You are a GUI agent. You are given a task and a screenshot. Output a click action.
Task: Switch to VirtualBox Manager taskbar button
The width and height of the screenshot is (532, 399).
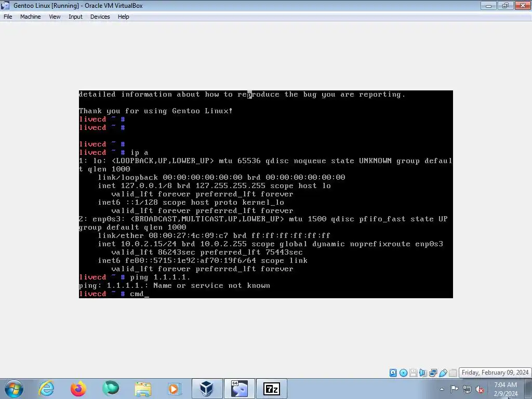pyautogui.click(x=207, y=389)
